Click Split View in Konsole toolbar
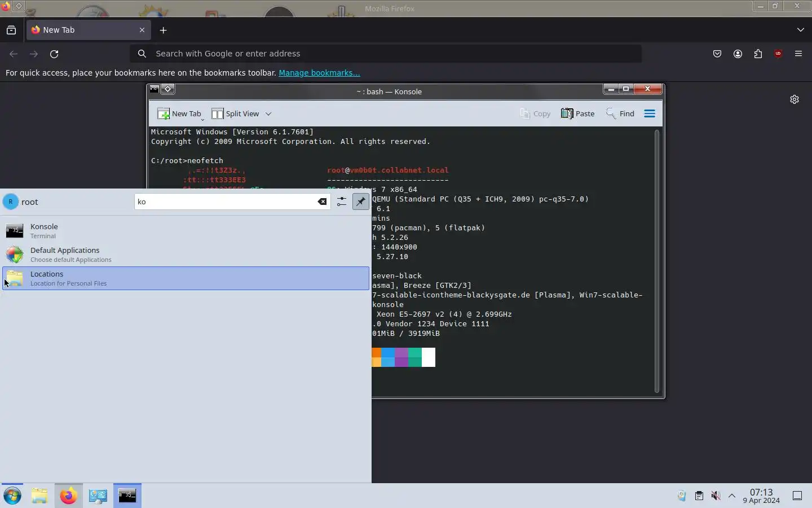 click(x=235, y=113)
